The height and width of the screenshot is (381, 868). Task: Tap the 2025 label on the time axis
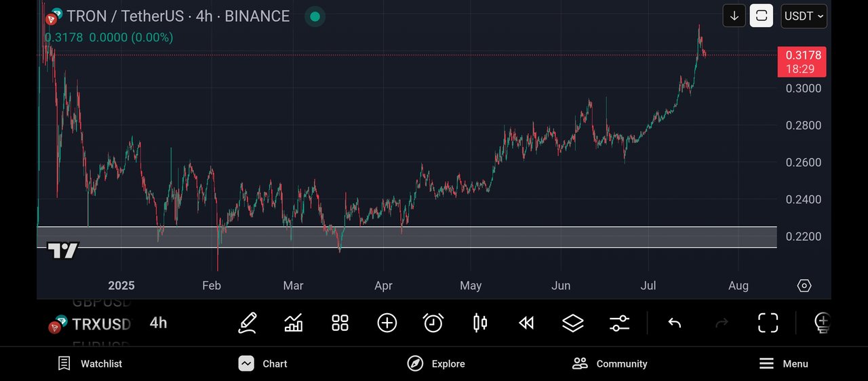[121, 285]
